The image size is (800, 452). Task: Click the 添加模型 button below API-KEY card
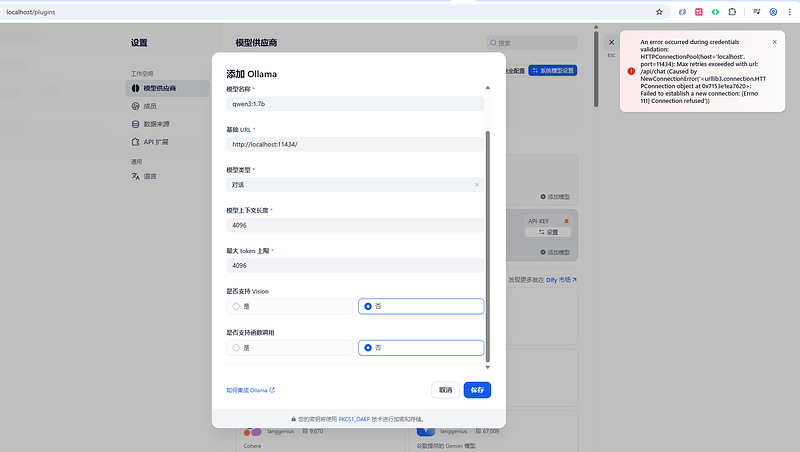point(555,252)
